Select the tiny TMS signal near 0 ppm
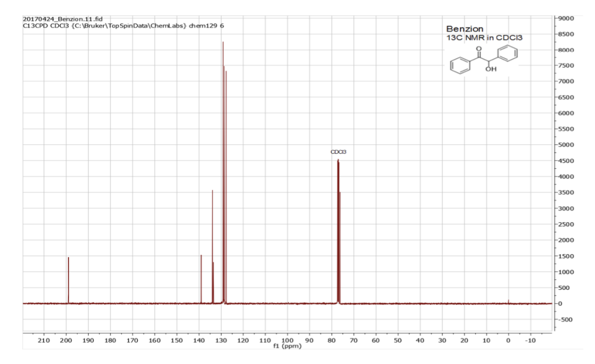The height and width of the screenshot is (364, 595). [x=508, y=300]
